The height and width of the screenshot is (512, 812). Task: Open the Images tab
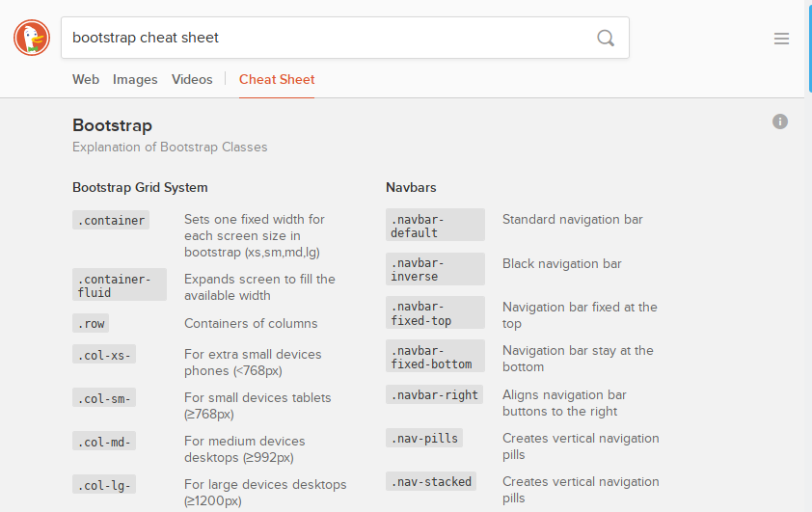135,80
